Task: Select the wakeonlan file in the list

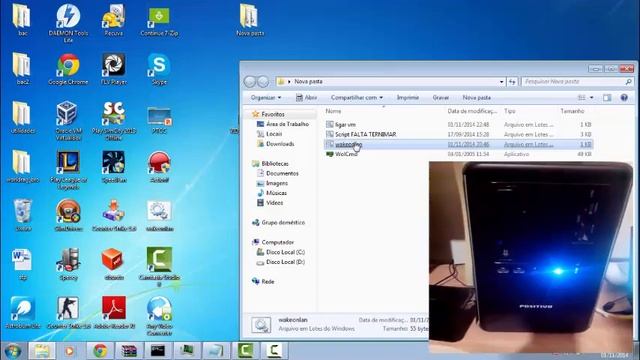Action: point(458,144)
